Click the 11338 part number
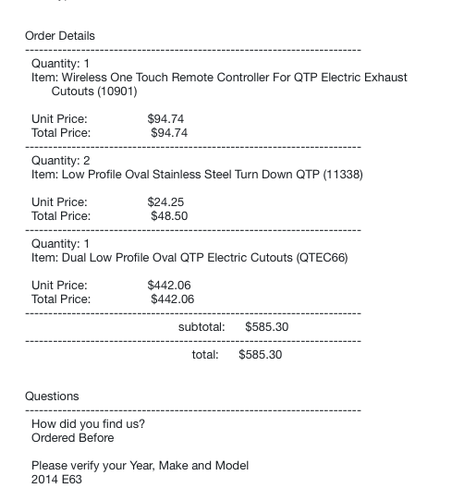 (x=343, y=174)
